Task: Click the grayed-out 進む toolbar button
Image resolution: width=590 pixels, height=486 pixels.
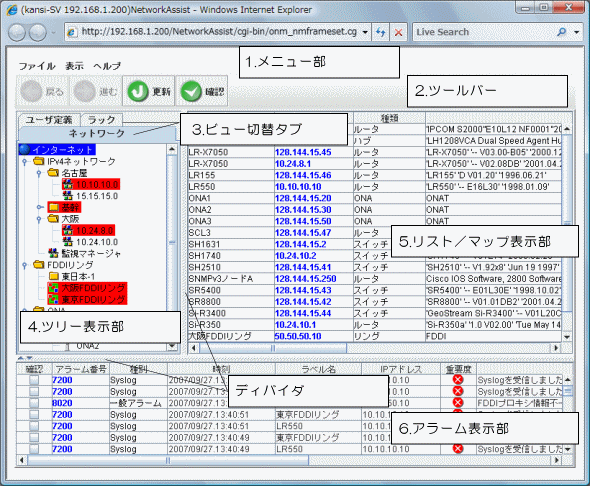Action: click(x=96, y=91)
